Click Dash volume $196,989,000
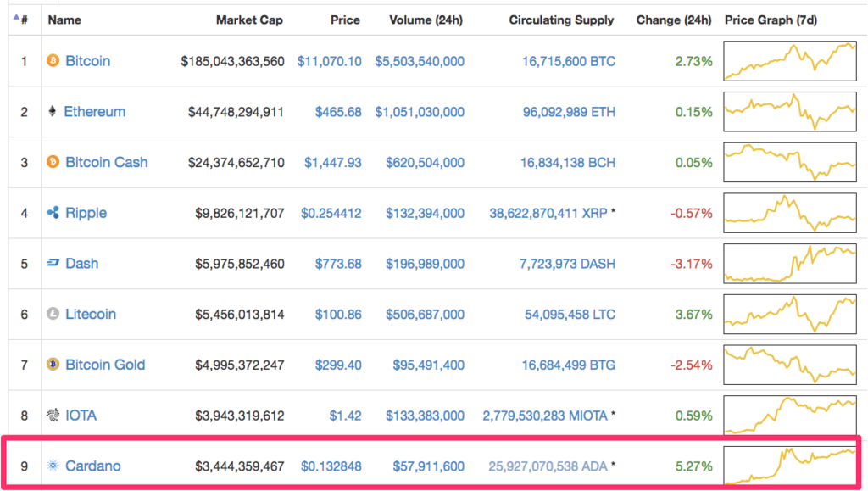The width and height of the screenshot is (868, 491). tap(426, 264)
